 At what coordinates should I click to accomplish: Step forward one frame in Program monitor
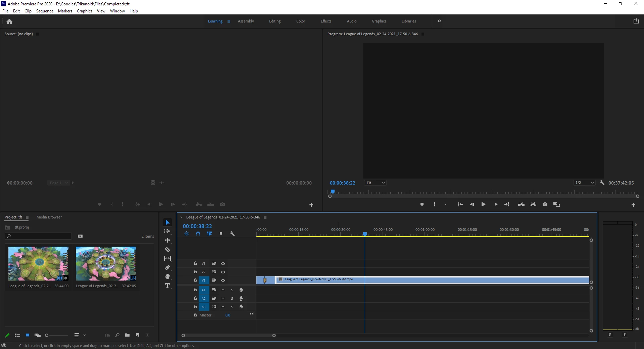point(495,204)
